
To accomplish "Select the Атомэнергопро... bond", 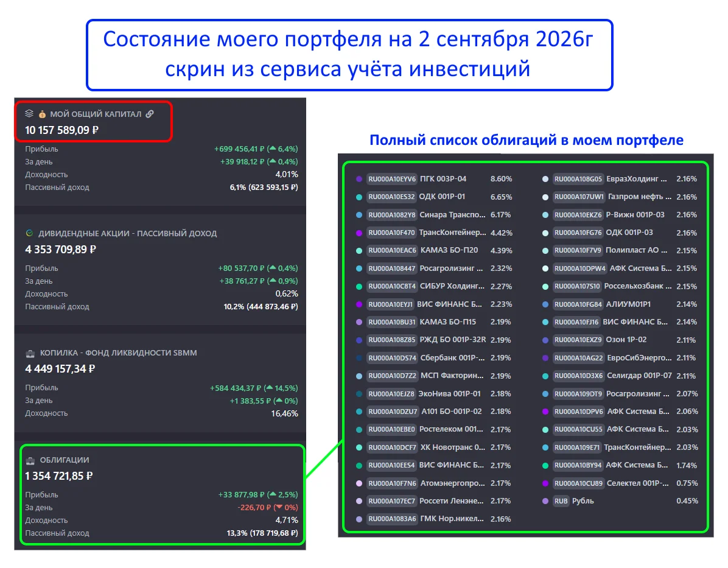I will pyautogui.click(x=453, y=483).
